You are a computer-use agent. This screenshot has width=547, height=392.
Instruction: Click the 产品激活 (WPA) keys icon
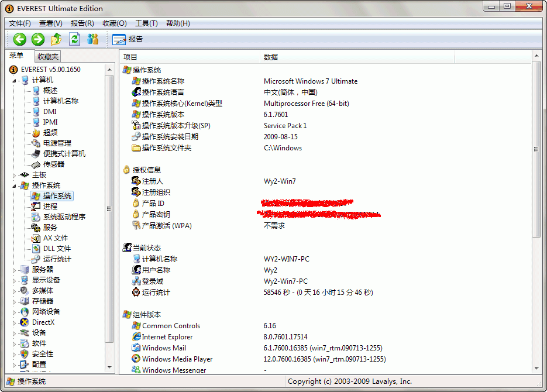pos(136,225)
